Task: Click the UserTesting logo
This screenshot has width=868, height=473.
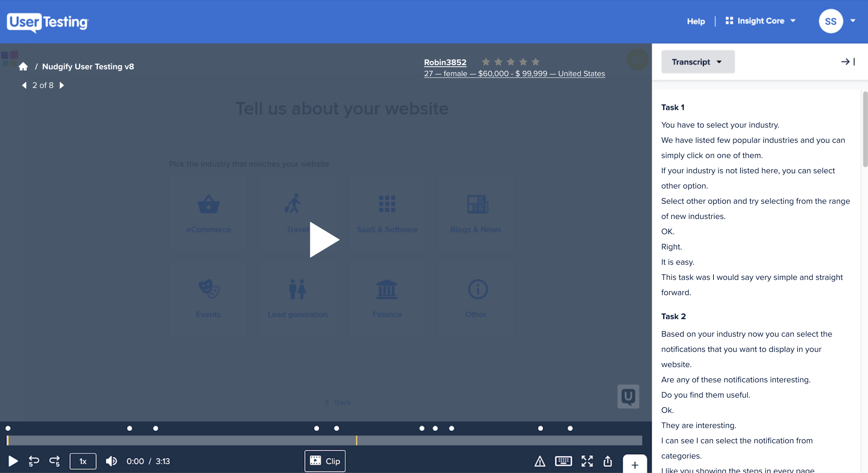Action: pos(48,22)
